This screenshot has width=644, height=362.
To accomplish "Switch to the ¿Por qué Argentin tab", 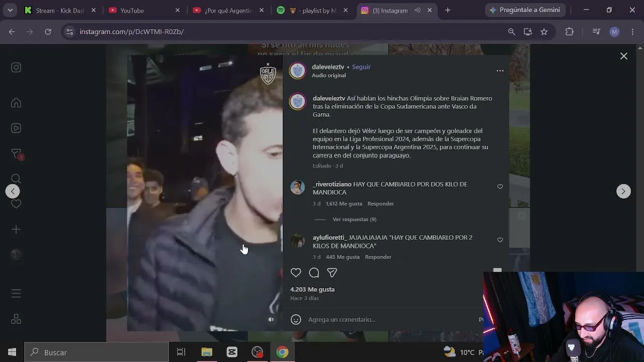I will [228, 10].
